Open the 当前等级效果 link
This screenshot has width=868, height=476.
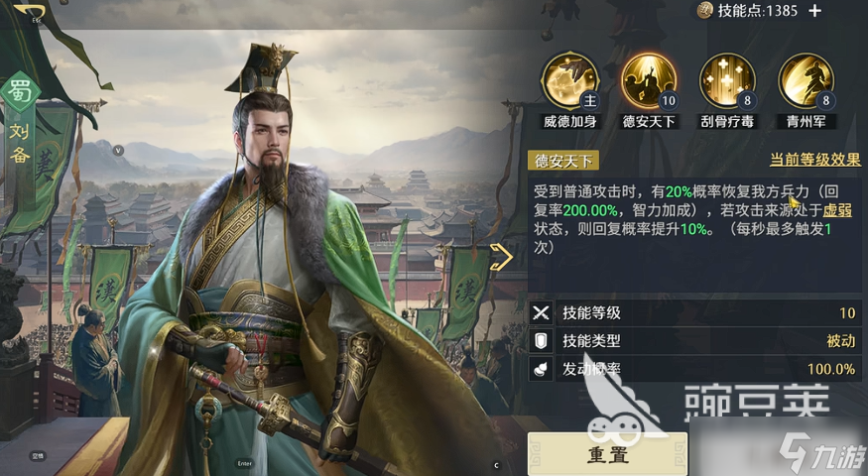point(814,160)
